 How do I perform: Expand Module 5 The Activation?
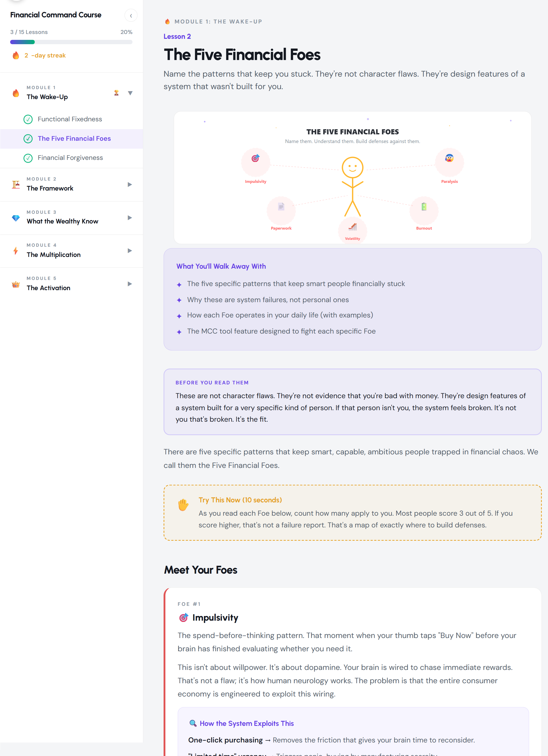coord(129,284)
